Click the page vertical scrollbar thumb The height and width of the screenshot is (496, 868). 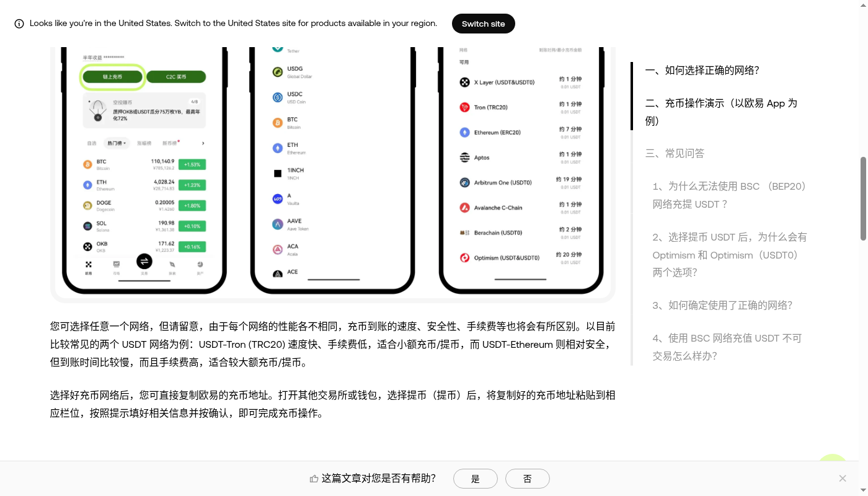coord(863,198)
